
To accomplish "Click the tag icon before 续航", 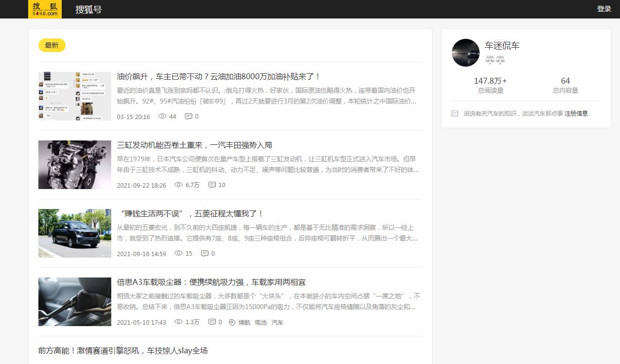I will (x=232, y=322).
